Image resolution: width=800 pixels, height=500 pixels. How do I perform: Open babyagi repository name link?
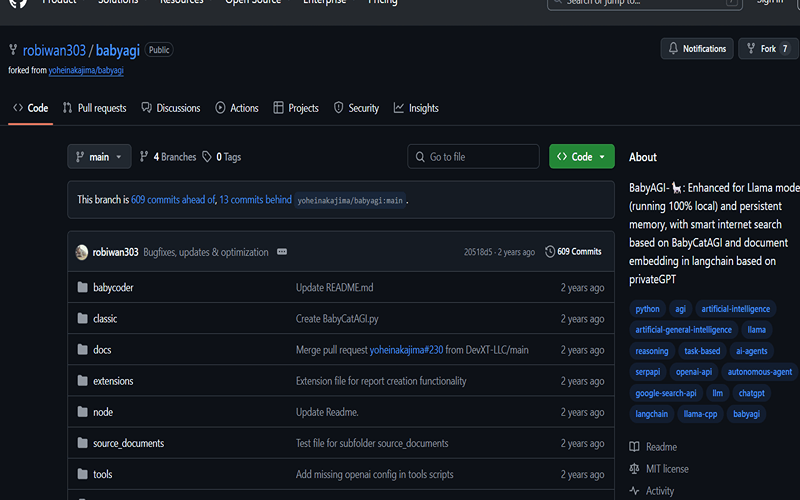coord(118,51)
